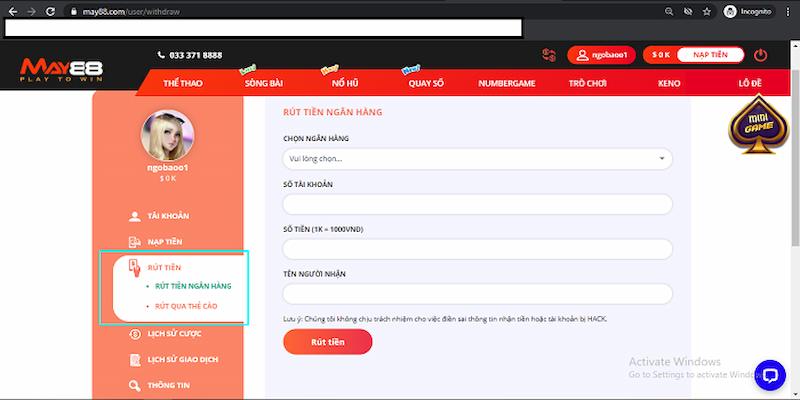Click the Số Tài Khoản input field
Viewport: 800px width, 400px height.
tap(477, 204)
